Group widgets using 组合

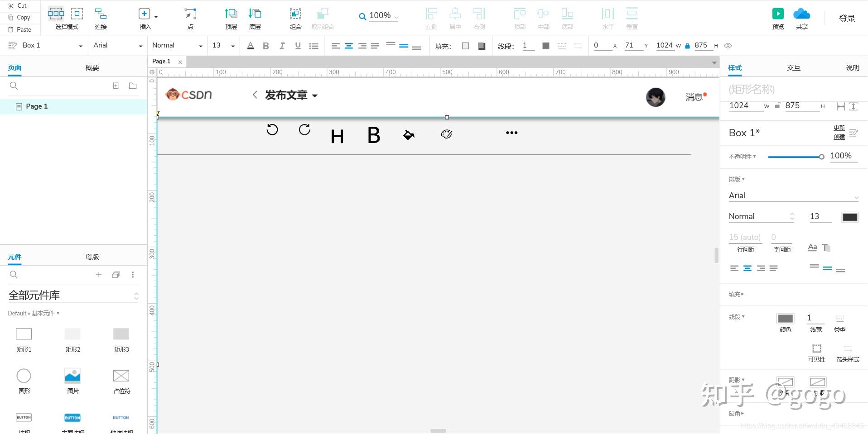[x=295, y=19]
